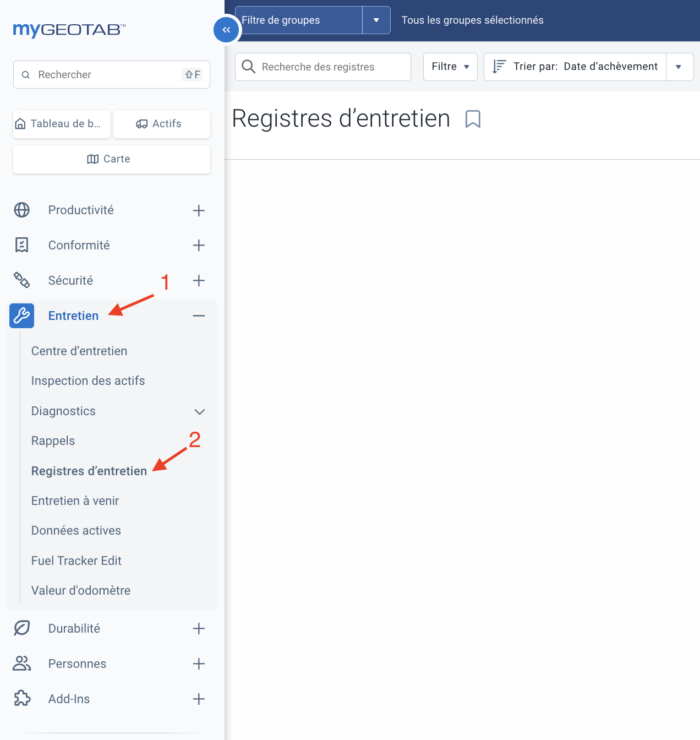Viewport: 700px width, 740px height.
Task: Open Centre d'entretien
Action: pos(79,351)
